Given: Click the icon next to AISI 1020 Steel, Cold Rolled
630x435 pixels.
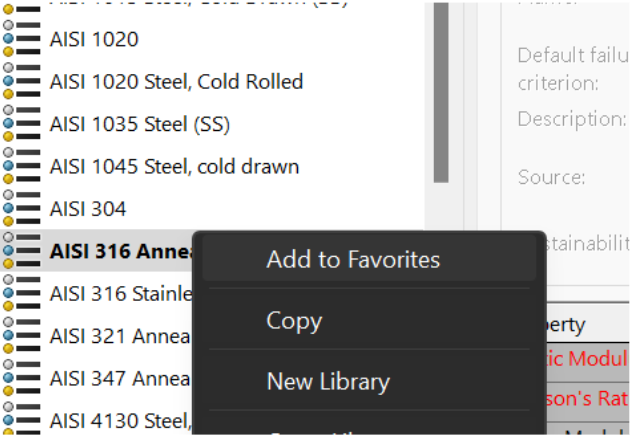Looking at the screenshot, I should [x=20, y=82].
